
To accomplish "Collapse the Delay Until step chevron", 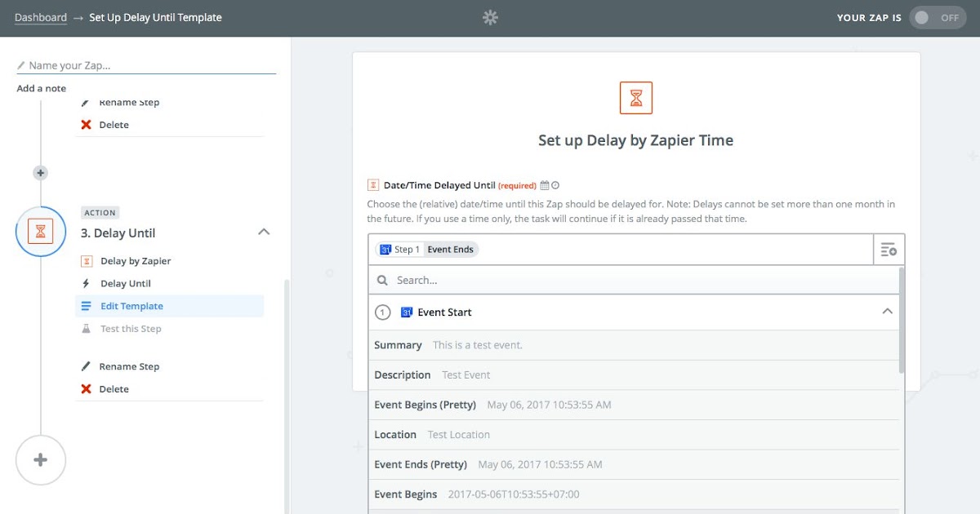I will (264, 232).
